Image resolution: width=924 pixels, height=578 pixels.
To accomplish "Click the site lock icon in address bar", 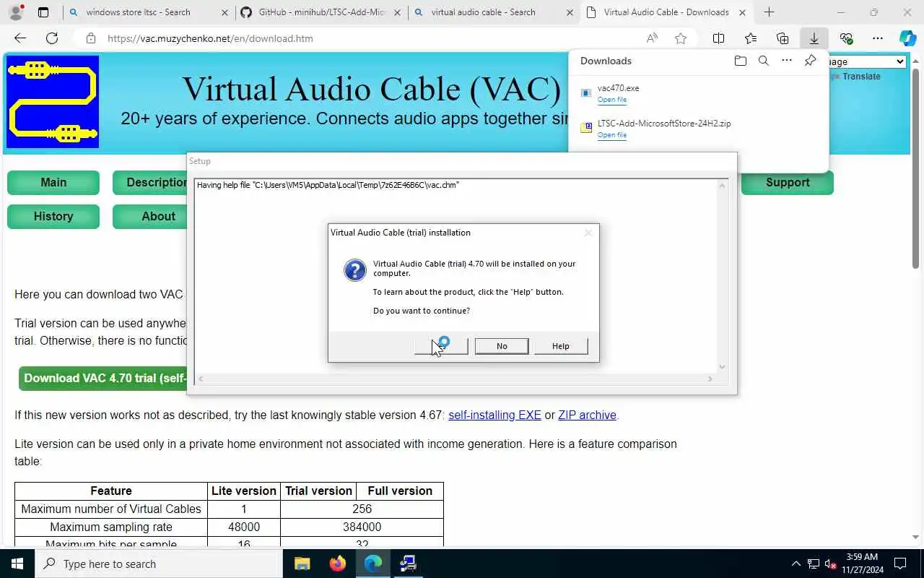I will pyautogui.click(x=90, y=38).
